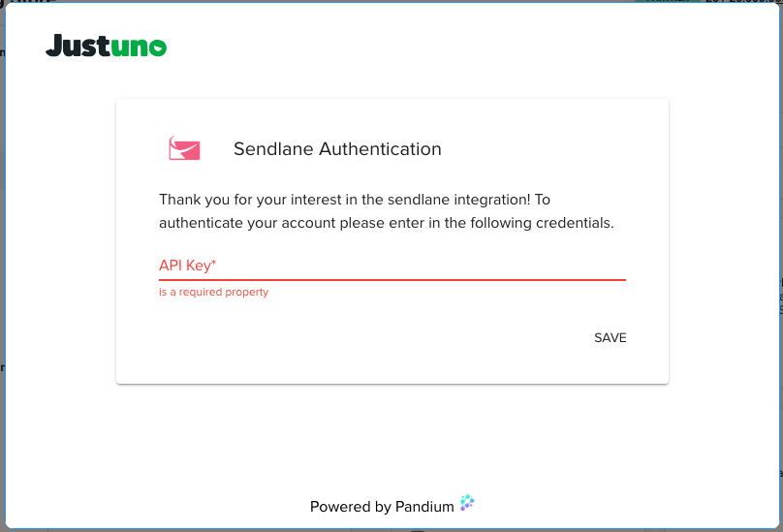
Task: Click the dark 'Just' part of logo
Action: pyautogui.click(x=77, y=46)
